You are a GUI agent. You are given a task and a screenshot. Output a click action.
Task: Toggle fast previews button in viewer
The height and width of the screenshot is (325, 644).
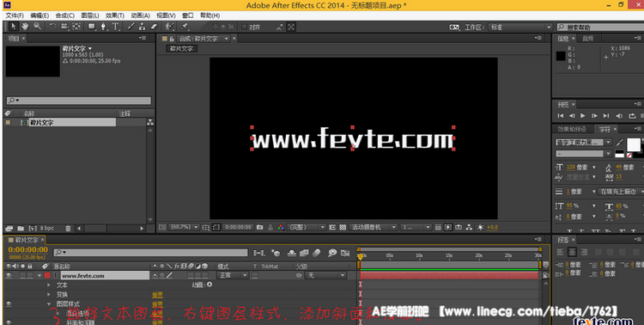coord(447,227)
